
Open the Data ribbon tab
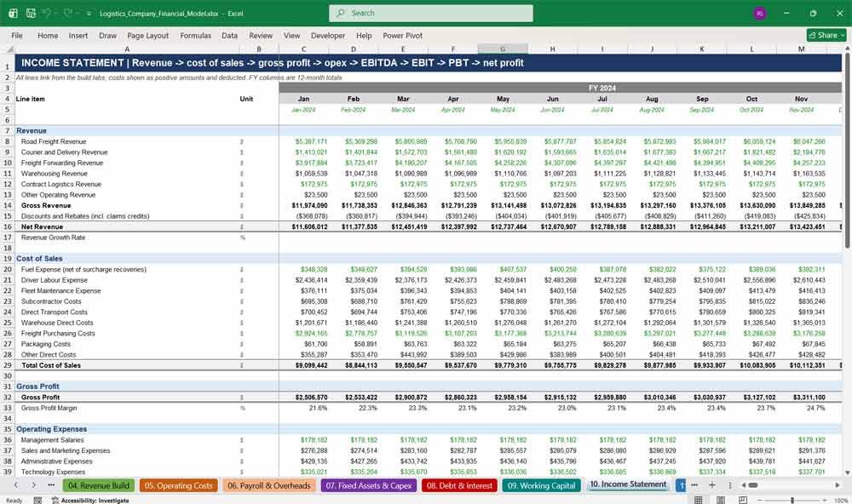coord(229,35)
